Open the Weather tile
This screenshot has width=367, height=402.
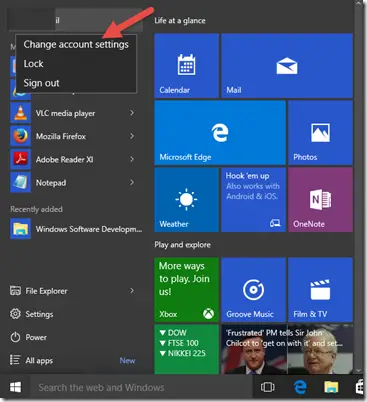186,200
